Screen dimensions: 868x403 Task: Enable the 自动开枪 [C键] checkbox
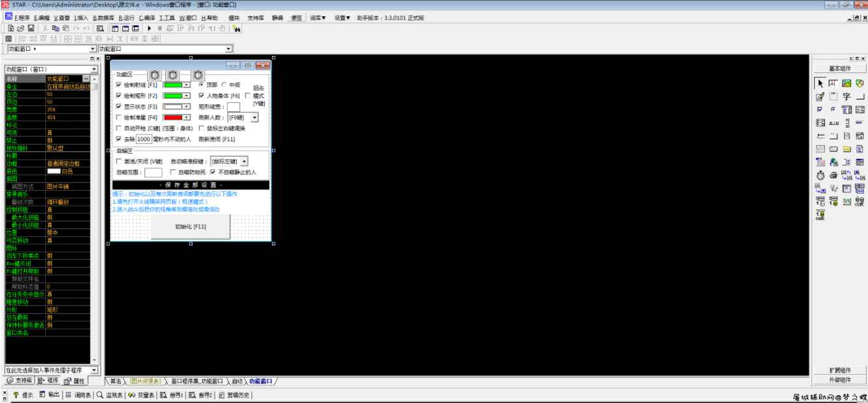pyautogui.click(x=118, y=129)
